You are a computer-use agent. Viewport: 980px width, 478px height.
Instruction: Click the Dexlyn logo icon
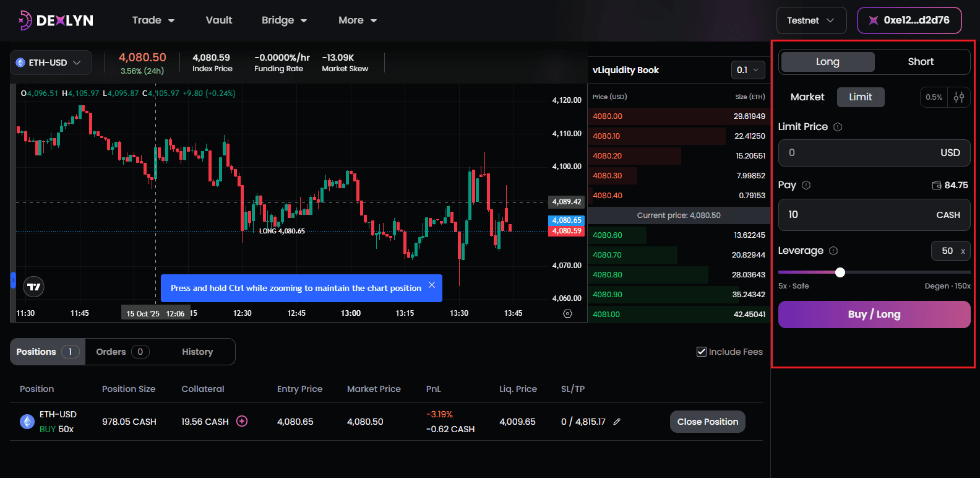pyautogui.click(x=25, y=20)
